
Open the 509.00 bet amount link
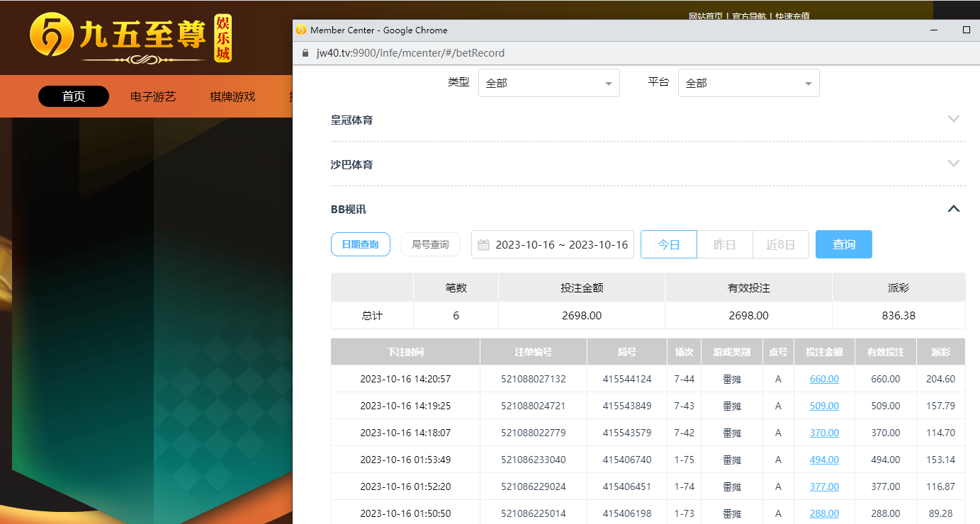click(824, 406)
